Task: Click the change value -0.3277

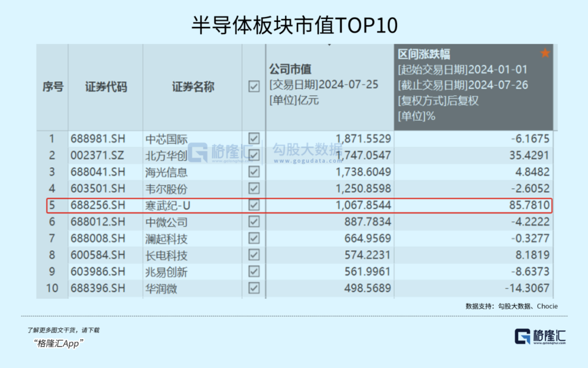Action: (530, 239)
